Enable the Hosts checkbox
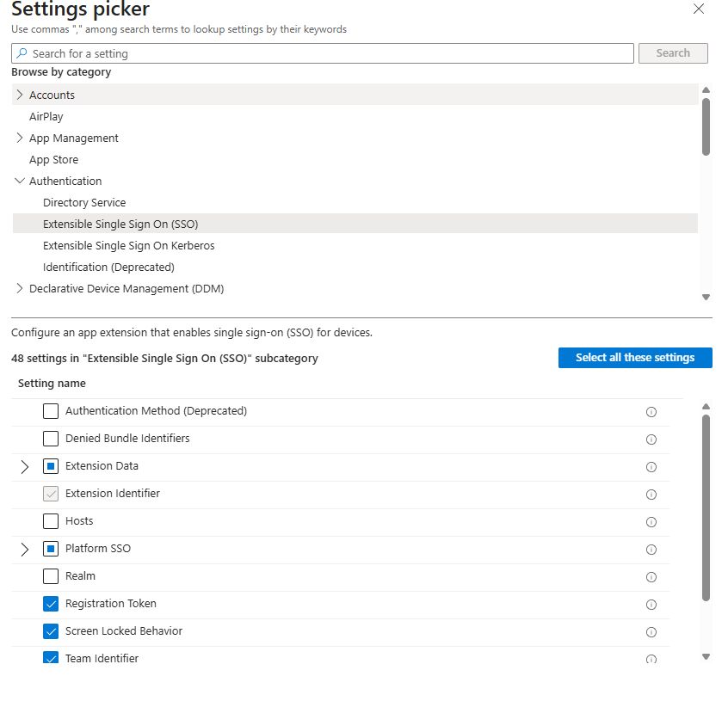The image size is (728, 701). [x=51, y=521]
